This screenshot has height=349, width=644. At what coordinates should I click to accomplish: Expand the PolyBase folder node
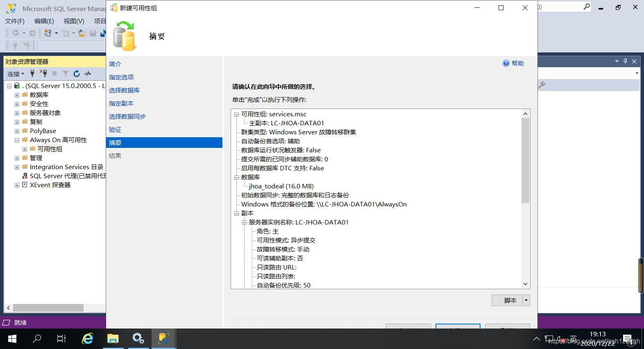pos(17,131)
